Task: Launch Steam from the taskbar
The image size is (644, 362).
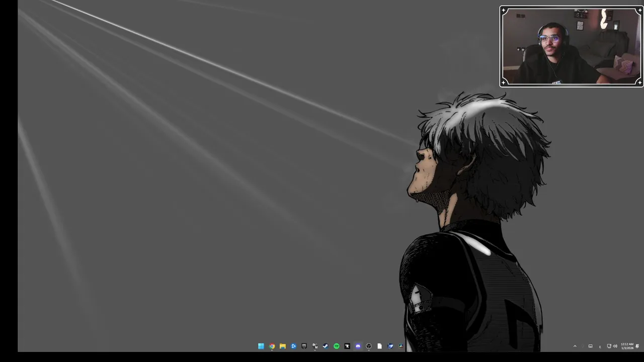Action: (326, 346)
